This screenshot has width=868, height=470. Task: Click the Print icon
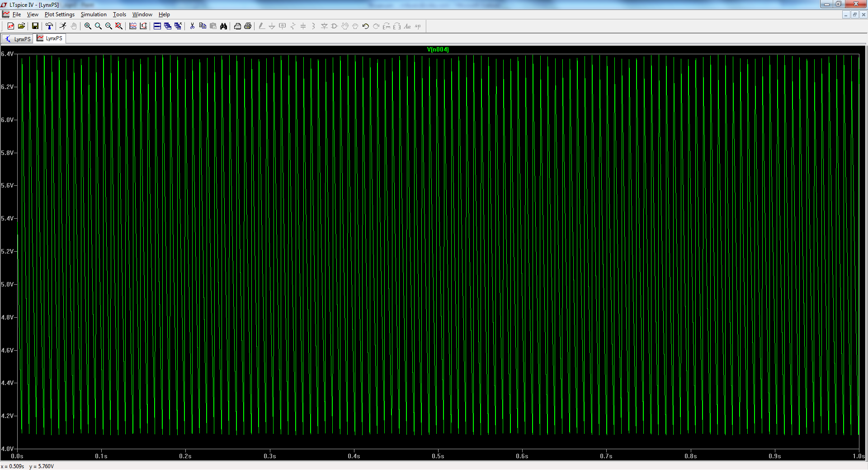click(248, 26)
